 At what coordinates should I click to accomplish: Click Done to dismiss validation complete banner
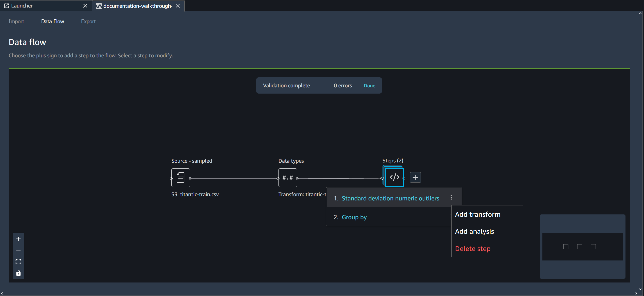(x=370, y=85)
